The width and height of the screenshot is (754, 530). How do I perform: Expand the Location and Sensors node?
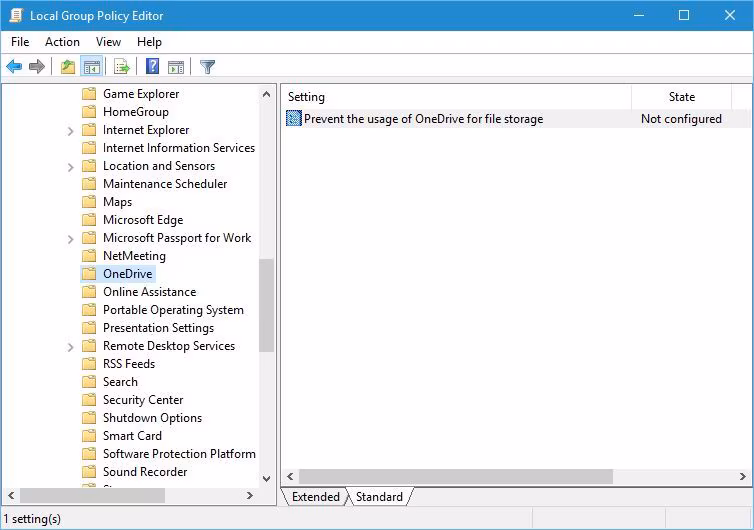tap(70, 167)
